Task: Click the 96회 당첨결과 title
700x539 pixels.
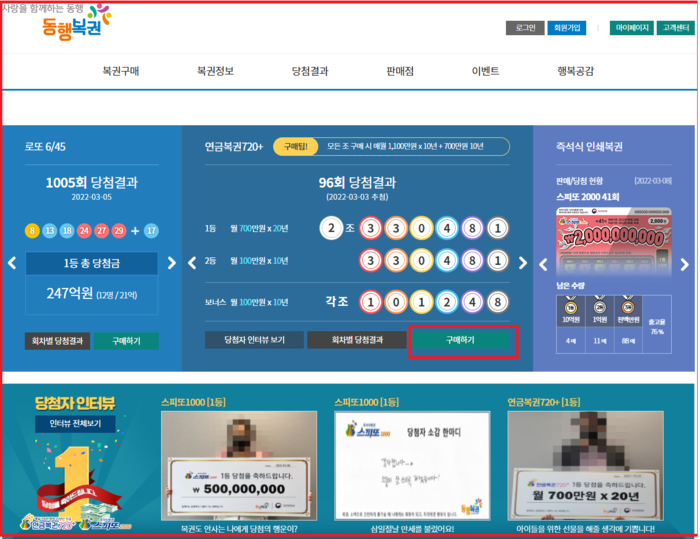Action: tap(357, 182)
